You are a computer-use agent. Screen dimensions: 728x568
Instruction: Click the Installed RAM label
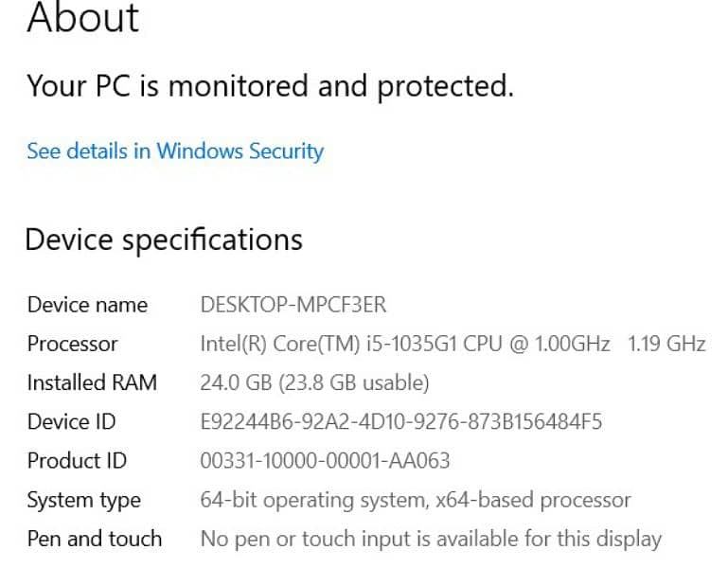(92, 382)
